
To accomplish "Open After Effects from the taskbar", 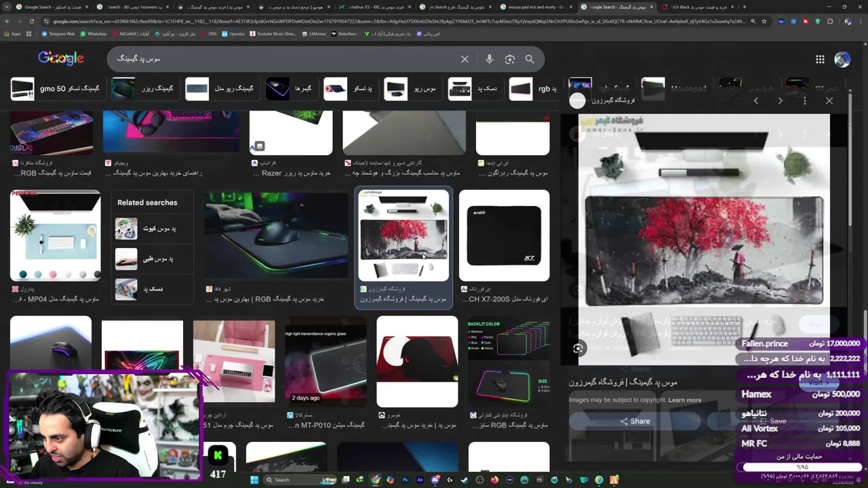I will coord(420,480).
